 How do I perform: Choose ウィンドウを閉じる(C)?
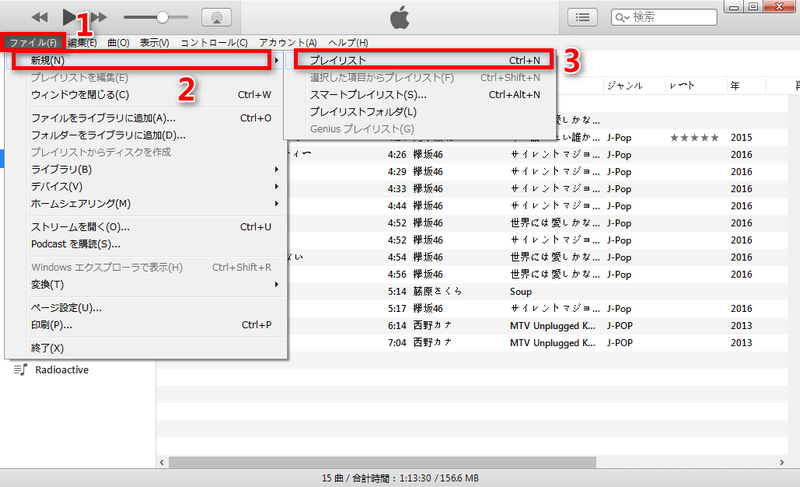click(x=145, y=95)
